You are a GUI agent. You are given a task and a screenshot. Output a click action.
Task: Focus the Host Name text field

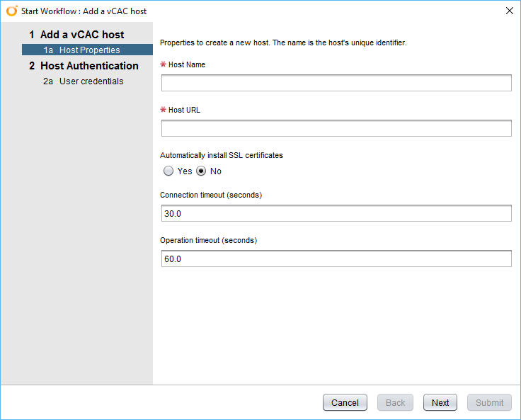[336, 84]
